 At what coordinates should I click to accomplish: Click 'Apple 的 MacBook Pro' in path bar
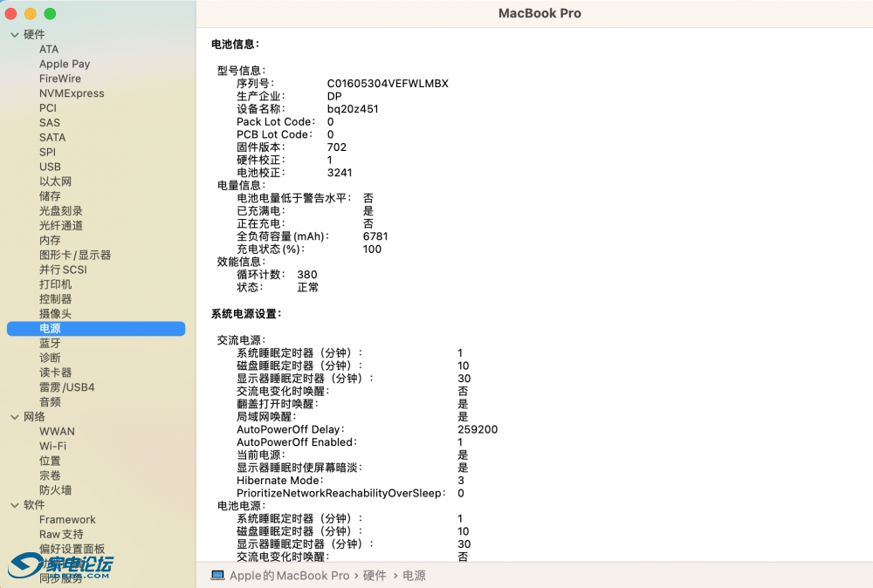[290, 576]
